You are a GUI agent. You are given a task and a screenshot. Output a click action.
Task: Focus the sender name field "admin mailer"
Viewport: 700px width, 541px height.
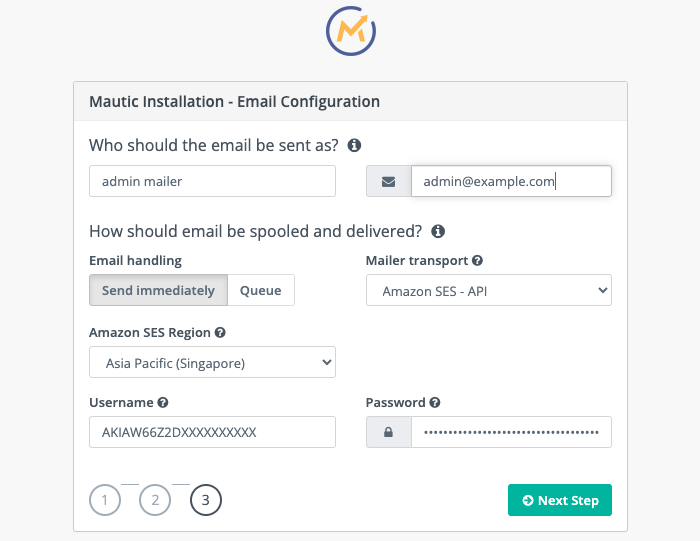[212, 181]
